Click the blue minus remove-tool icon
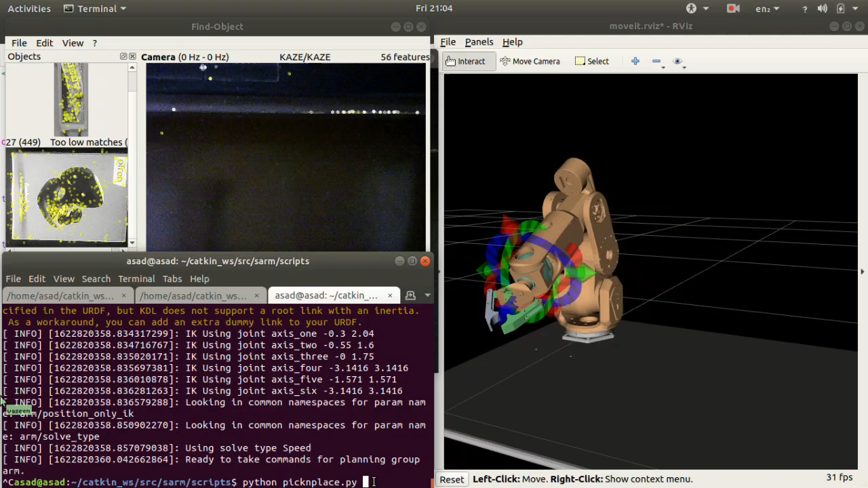Viewport: 868px width, 488px height. click(656, 61)
